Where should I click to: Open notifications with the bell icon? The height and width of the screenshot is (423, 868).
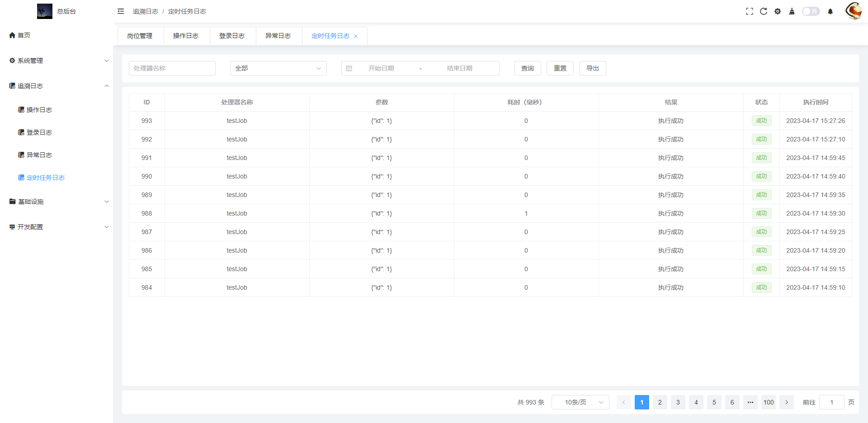830,11
